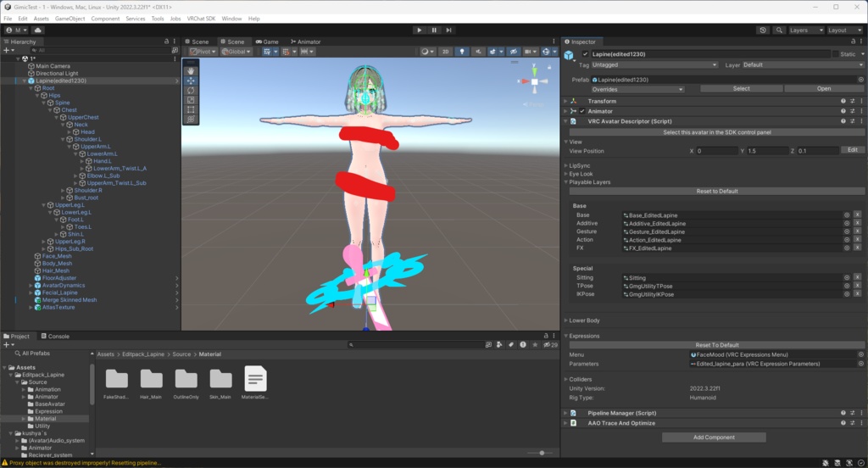Viewport: 868px width, 468px height.
Task: Open the Undo History icon
Action: pyautogui.click(x=763, y=30)
